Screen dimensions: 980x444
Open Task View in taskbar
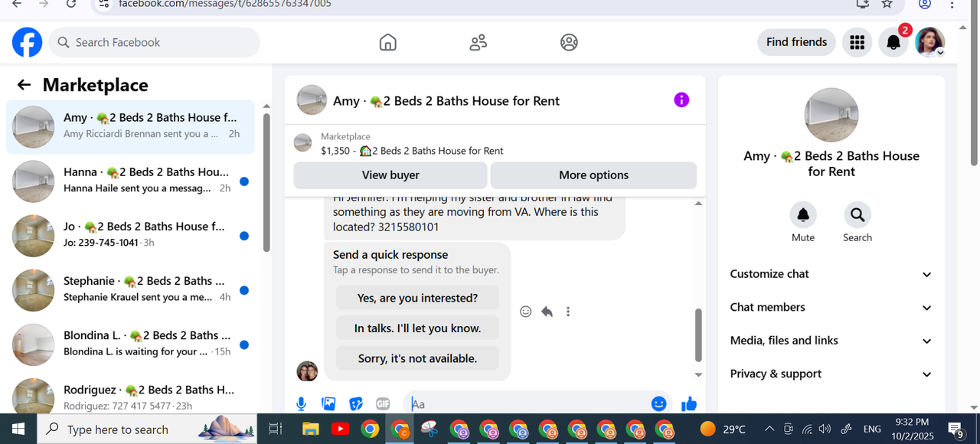pos(276,429)
